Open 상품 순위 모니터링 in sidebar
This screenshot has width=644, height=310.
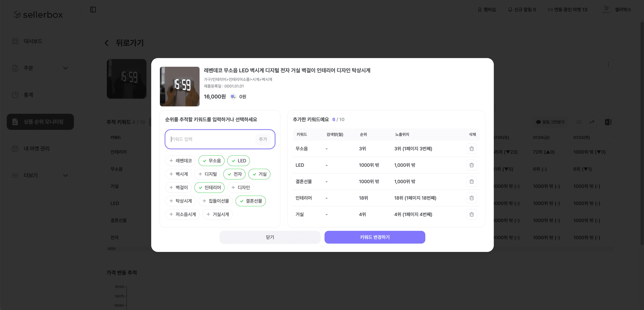(x=40, y=122)
